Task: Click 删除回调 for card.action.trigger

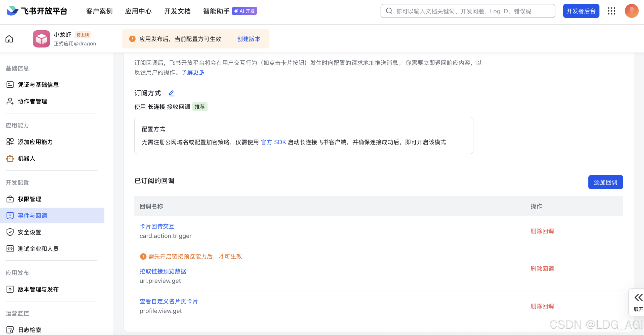Action: [x=542, y=231]
